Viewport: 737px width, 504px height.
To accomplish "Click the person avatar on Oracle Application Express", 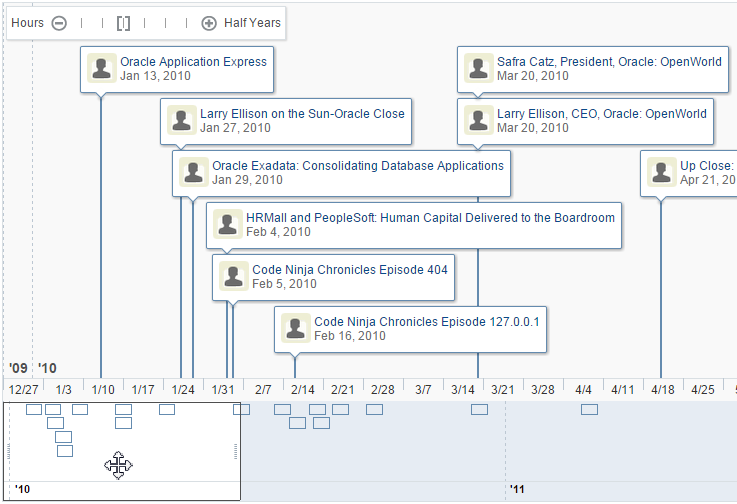I will 102,68.
